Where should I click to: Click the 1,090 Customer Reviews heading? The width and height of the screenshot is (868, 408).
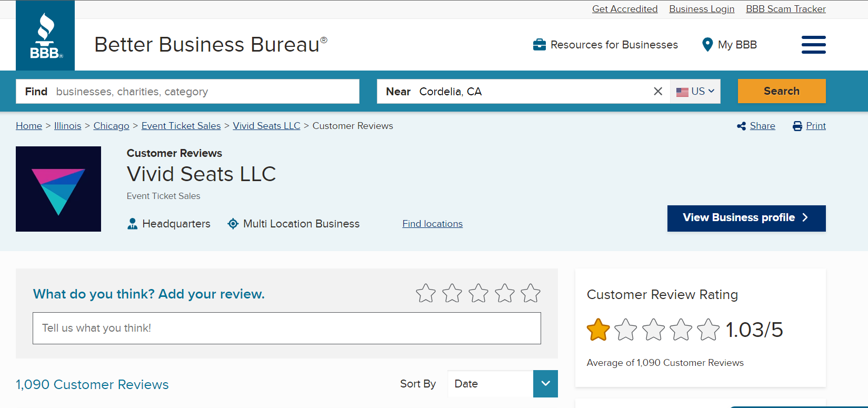[x=92, y=385]
